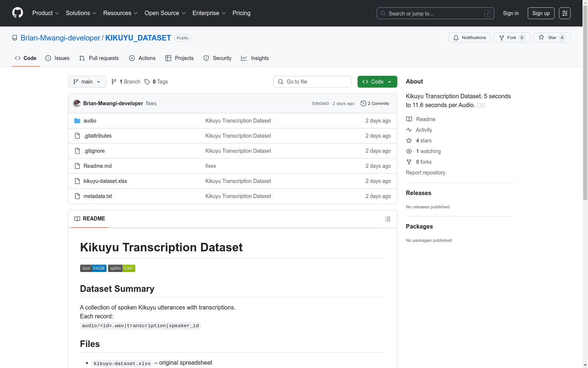Click the kikuyu-dataset.xlsx file icon
Image resolution: width=588 pixels, height=368 pixels.
(77, 181)
